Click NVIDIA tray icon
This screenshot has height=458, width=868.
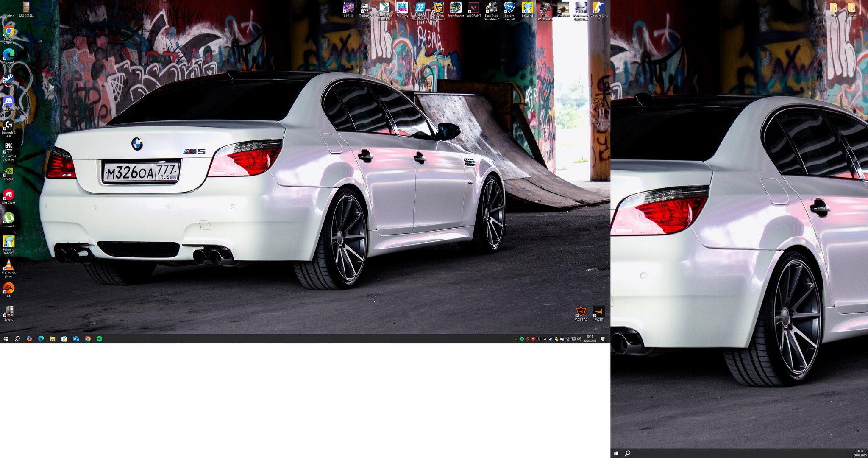516,339
